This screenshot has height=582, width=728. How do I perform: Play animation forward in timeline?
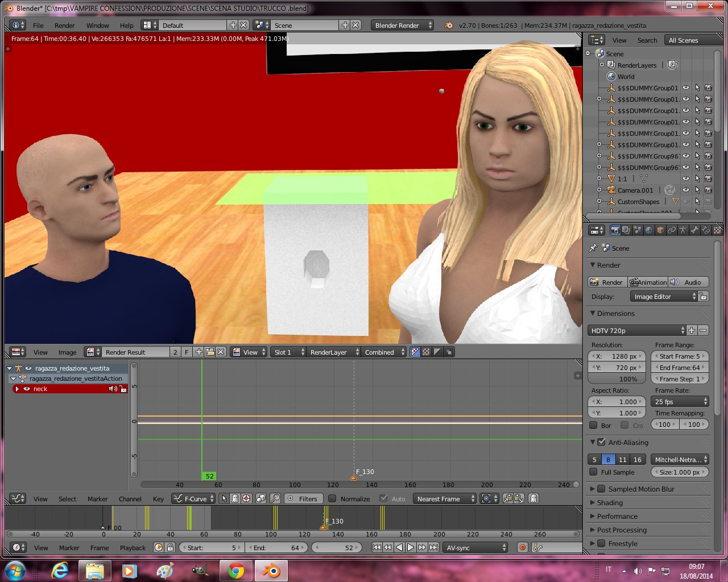coord(411,547)
